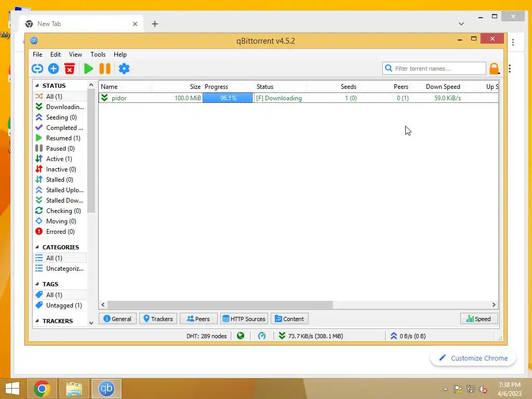Select the Stalled Downloading filter

60,201
